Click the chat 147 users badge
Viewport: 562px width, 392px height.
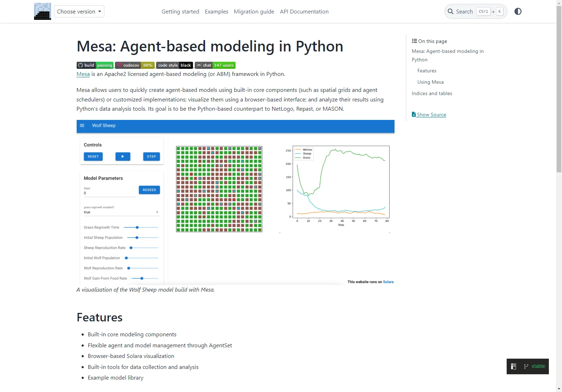[215, 65]
